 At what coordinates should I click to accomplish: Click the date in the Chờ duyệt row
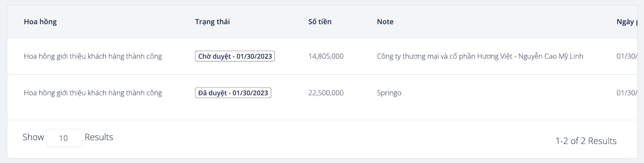tap(627, 56)
